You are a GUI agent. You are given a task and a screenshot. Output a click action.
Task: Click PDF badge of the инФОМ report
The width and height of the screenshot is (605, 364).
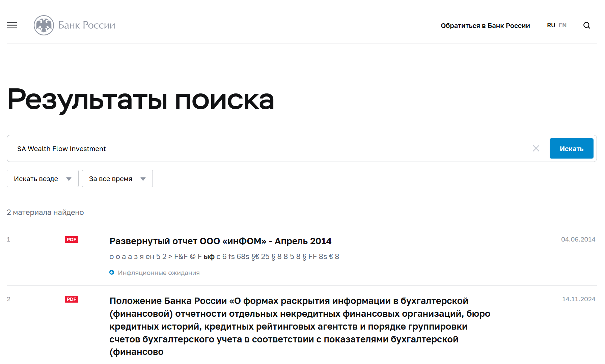72,240
